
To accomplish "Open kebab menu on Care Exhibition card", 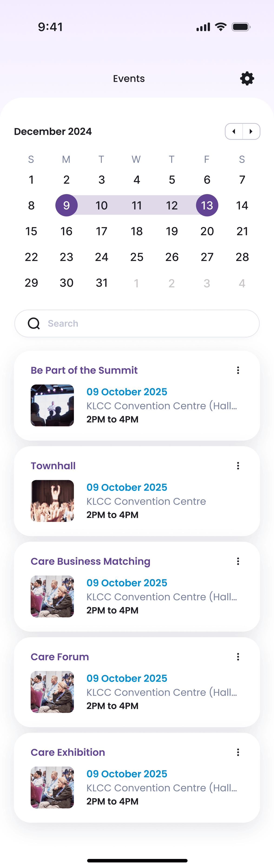I will [238, 752].
